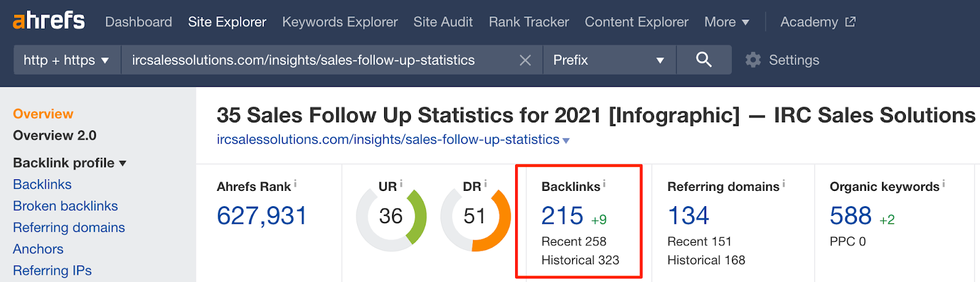Click Backlinks count 215
This screenshot has width=980, height=282.
tap(562, 215)
